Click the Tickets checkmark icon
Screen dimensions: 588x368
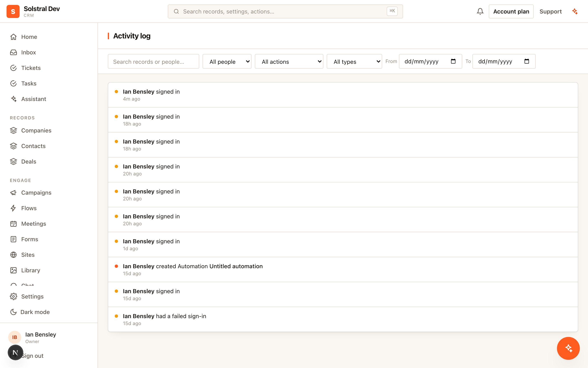[x=14, y=68]
